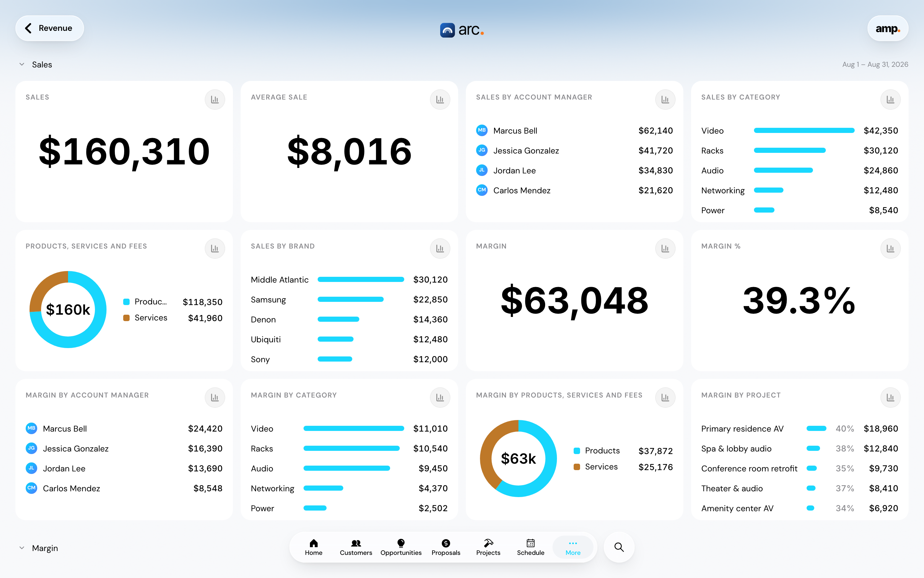Image resolution: width=924 pixels, height=578 pixels.
Task: Open chart icon on Margin by Products, Services and Fees
Action: pyautogui.click(x=665, y=398)
